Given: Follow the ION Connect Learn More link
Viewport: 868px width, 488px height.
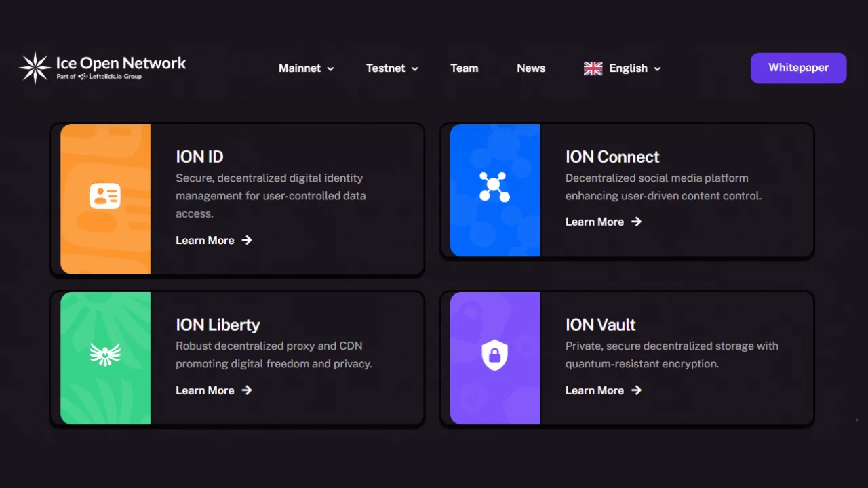Looking at the screenshot, I should click(x=595, y=222).
